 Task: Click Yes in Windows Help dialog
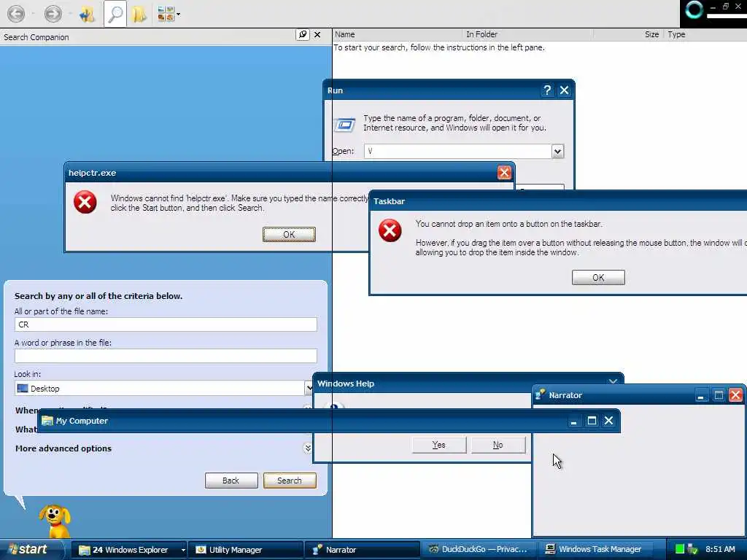tap(438, 445)
